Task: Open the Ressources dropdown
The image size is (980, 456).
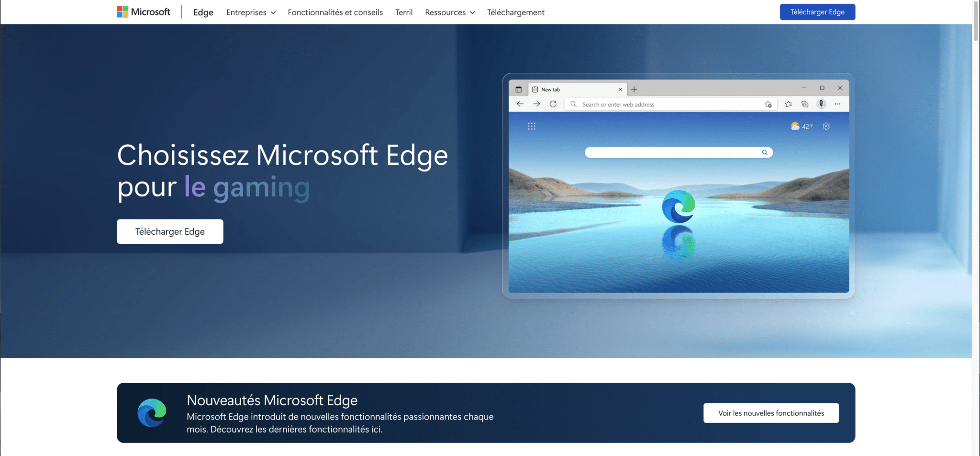Action: point(449,12)
